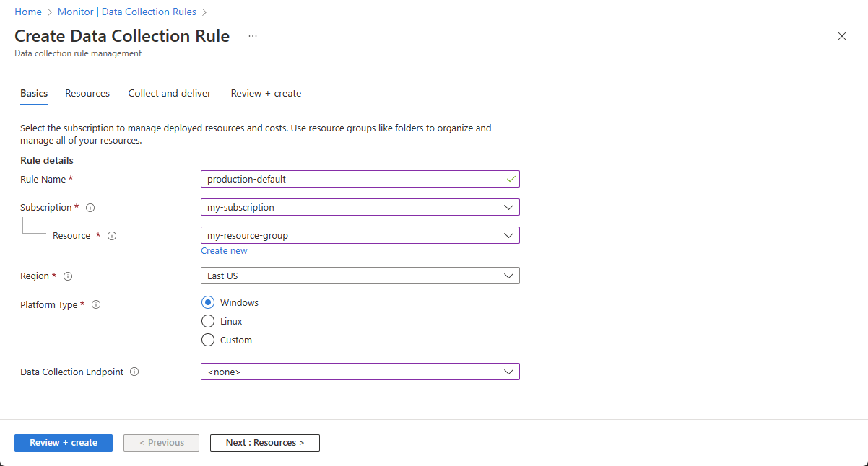Click the Platform Type info icon
Screen dimensions: 868x466
coord(96,305)
